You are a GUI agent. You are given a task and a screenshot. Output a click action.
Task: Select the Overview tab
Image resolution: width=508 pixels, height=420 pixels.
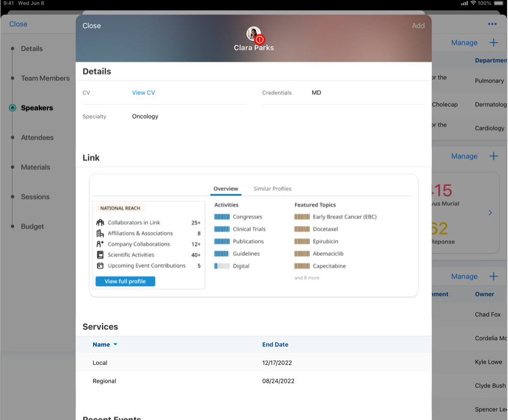(x=226, y=189)
